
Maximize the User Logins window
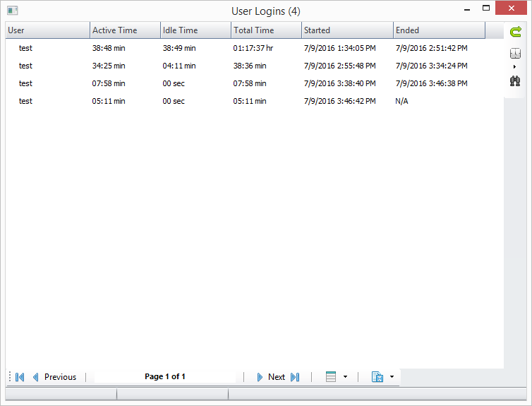(x=486, y=8)
